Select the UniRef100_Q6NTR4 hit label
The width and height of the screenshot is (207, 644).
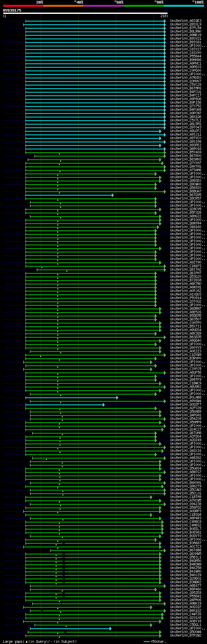click(186, 223)
